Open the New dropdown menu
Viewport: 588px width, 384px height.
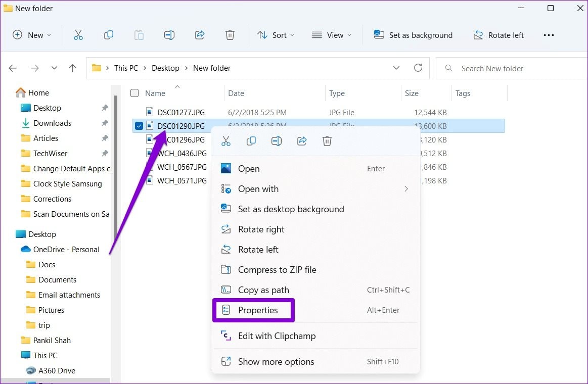(32, 35)
